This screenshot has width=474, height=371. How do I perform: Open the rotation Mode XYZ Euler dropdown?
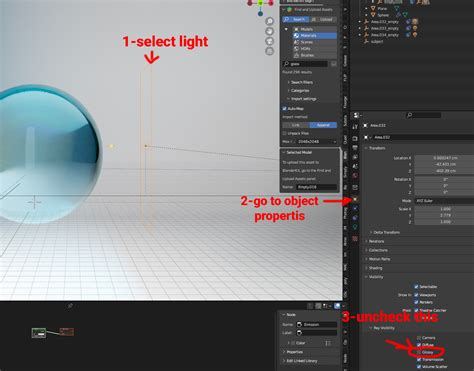tap(444, 201)
